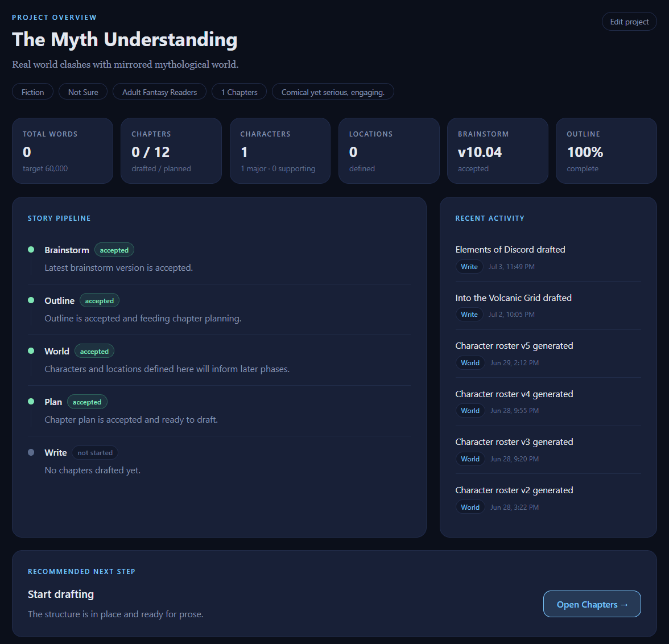Click the Start drafting heading
Image resolution: width=669 pixels, height=644 pixels.
(61, 594)
